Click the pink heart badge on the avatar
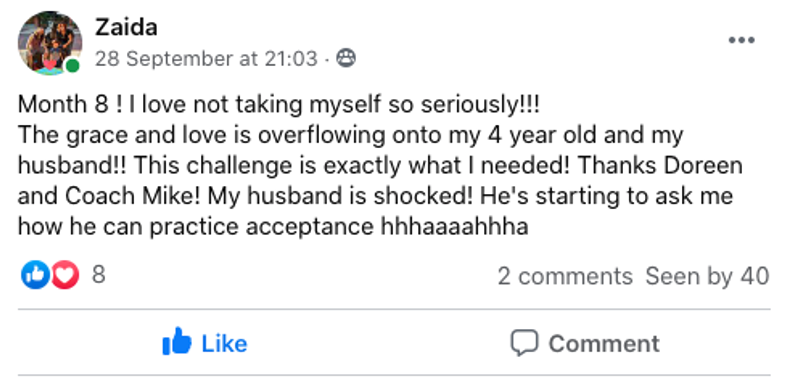Viewport: 798px width, 384px height. (x=49, y=65)
